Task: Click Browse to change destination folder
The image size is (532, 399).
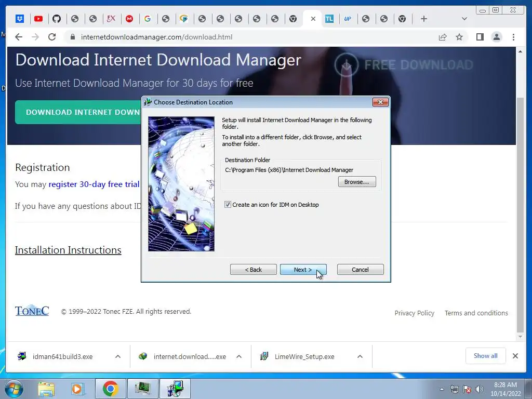Action: click(x=357, y=182)
